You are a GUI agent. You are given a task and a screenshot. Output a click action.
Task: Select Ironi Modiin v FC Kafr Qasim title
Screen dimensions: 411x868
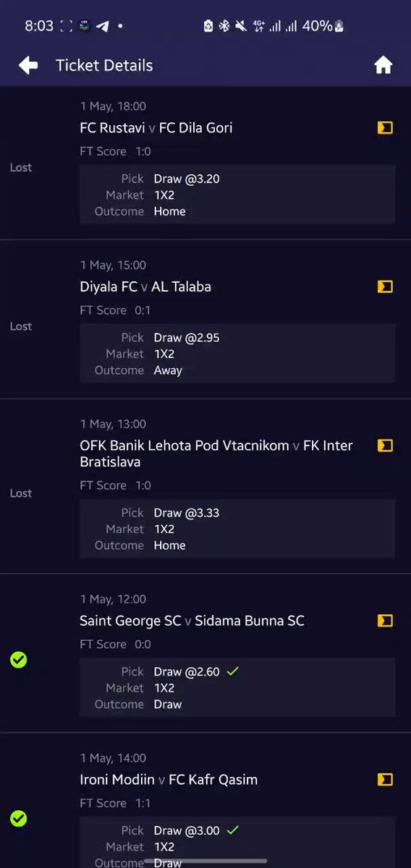(169, 780)
